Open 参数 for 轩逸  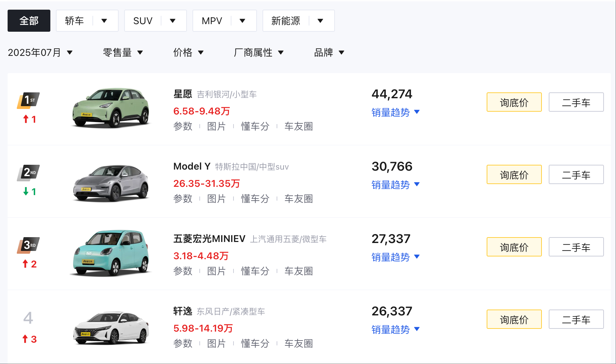coord(183,343)
